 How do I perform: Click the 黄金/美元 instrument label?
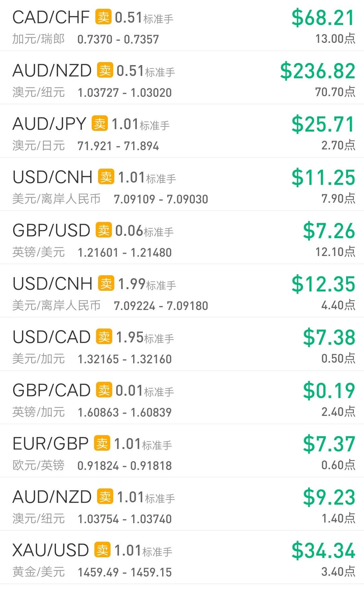(x=39, y=572)
